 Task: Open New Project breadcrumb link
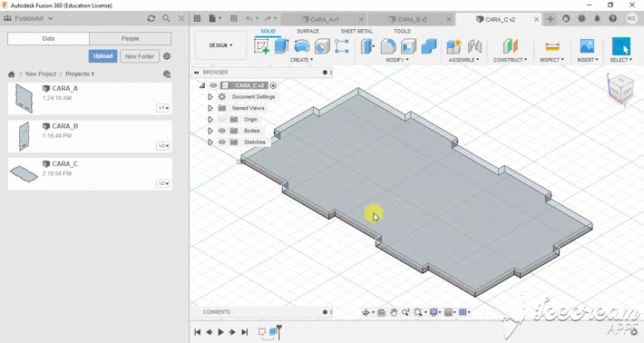[x=40, y=73]
